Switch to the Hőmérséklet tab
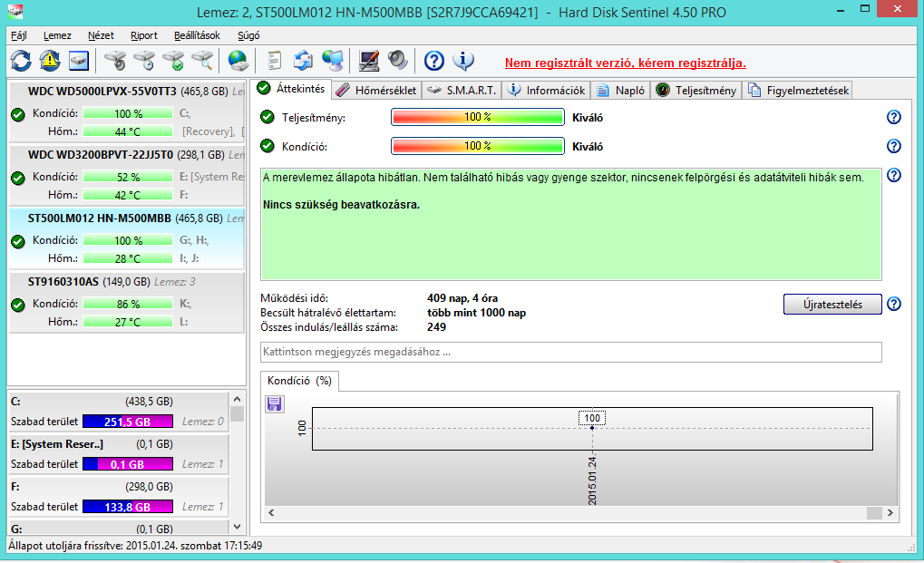The height and width of the screenshot is (563, 924). (376, 90)
